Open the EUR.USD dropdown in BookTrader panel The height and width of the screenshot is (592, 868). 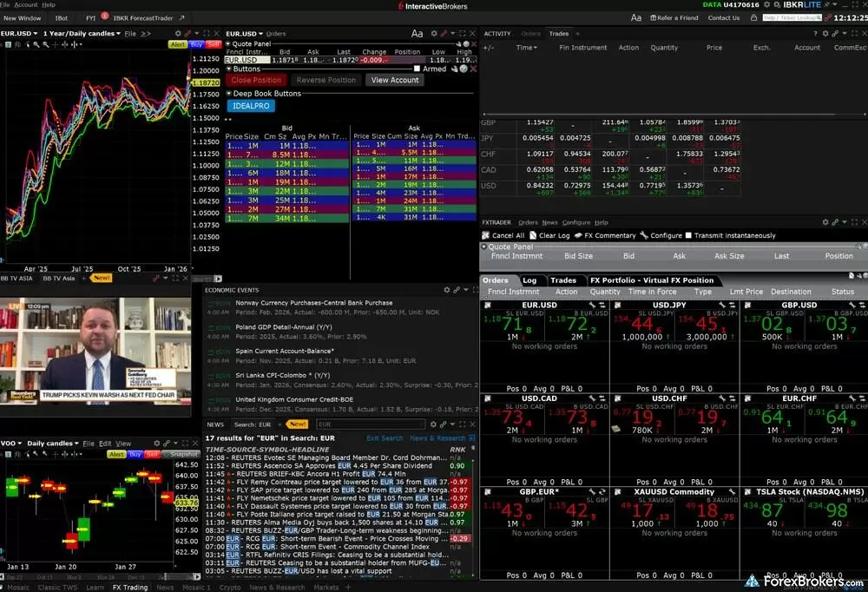click(x=244, y=33)
